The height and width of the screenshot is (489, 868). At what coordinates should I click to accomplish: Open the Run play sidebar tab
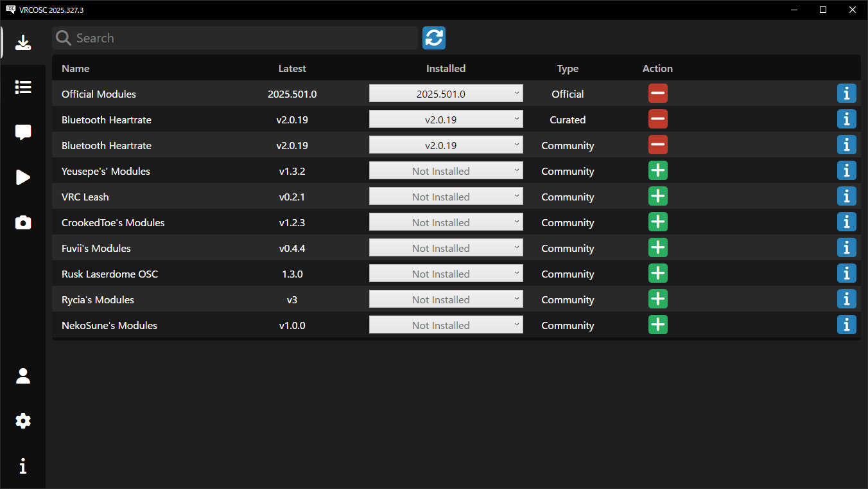[23, 177]
